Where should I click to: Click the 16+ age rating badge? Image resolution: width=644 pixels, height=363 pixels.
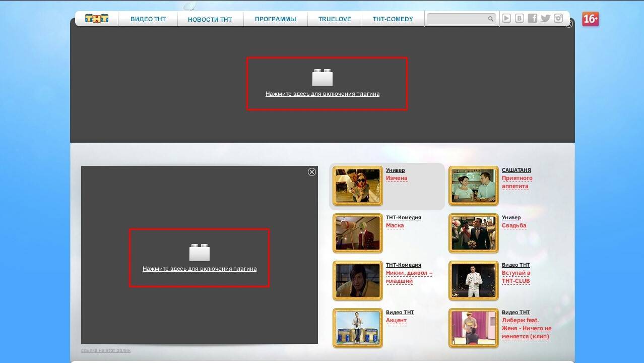pos(590,19)
